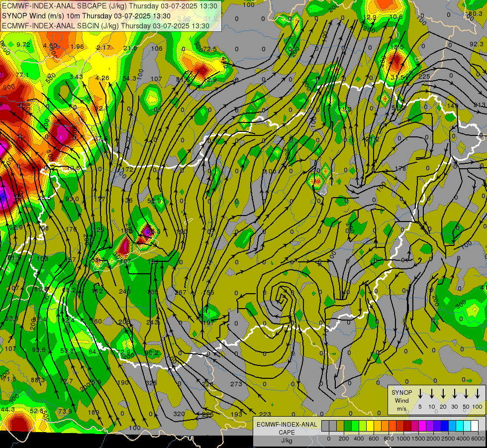
Task: Click the 'SYNOP Wind (m/s) 10m' title line
Action: tap(87, 16)
